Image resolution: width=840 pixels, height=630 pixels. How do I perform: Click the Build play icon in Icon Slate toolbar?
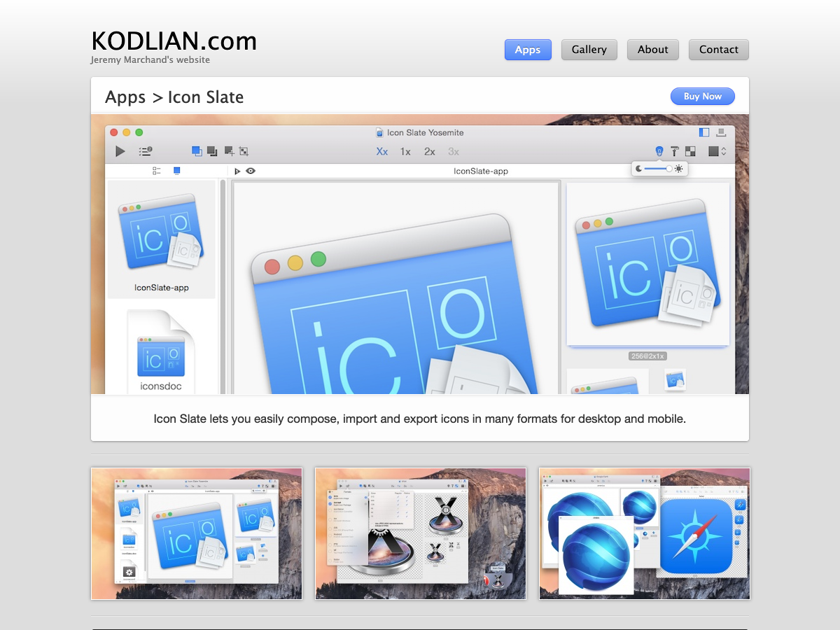click(120, 151)
